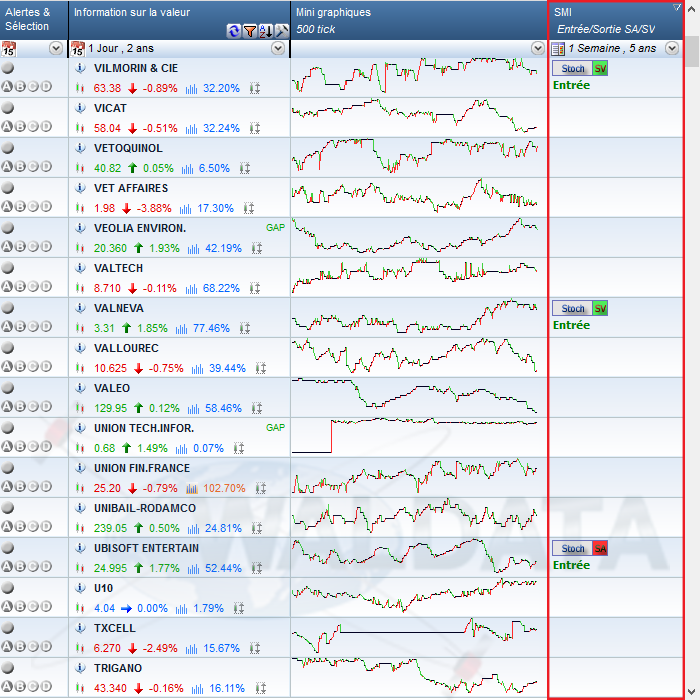Click calendar icon under Alertes & Sélection

tap(8, 48)
